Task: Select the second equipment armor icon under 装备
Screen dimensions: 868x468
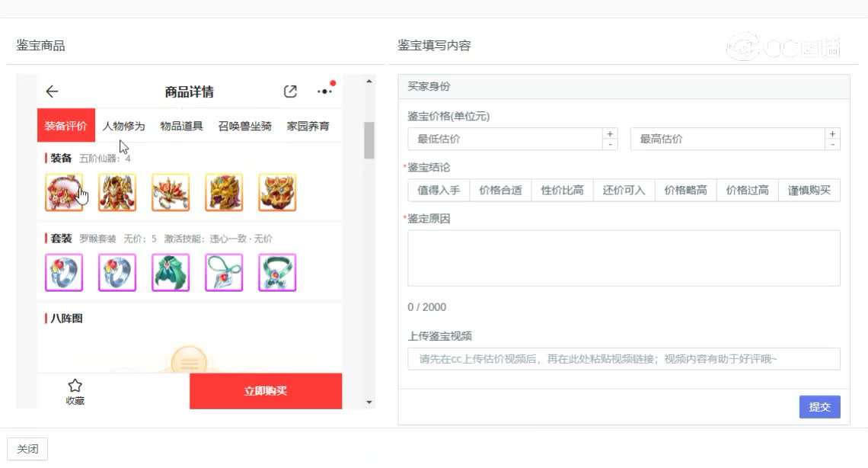Action: point(117,192)
